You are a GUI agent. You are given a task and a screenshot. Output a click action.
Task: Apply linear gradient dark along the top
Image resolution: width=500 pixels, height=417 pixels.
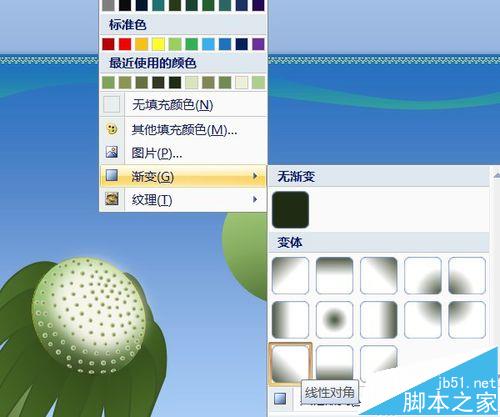[334, 275]
